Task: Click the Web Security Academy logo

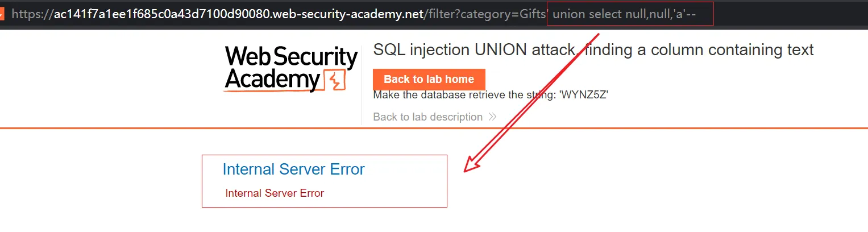Action: pos(291,69)
